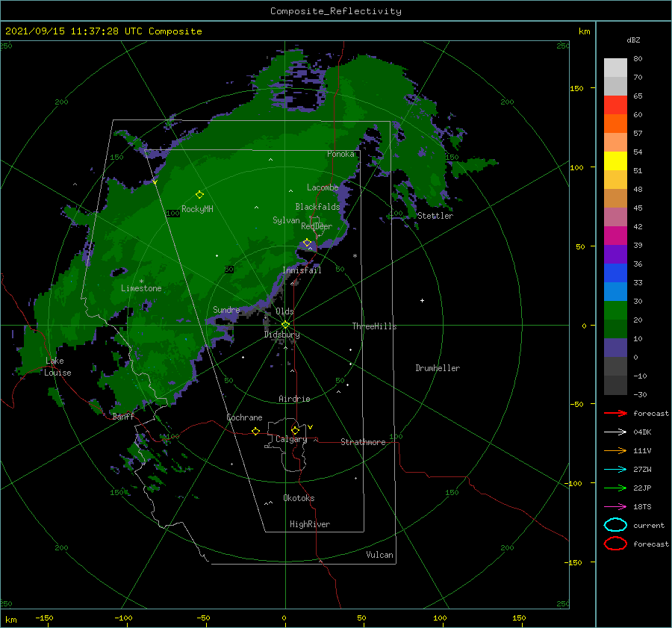
Task: Click the green 22JP arrow legend icon
Action: click(615, 488)
